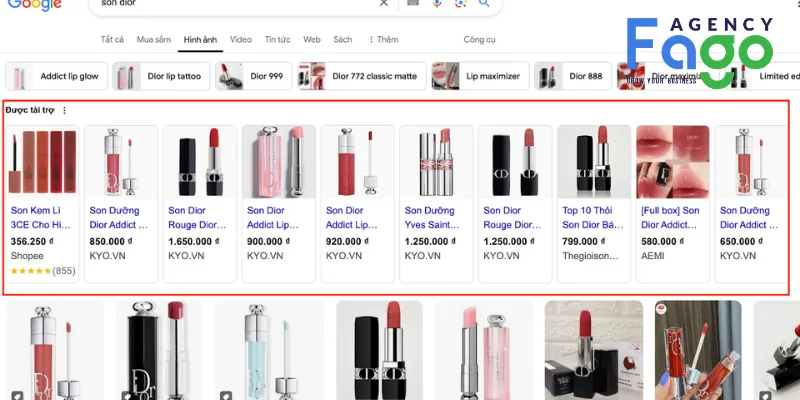Click the AEMI seller name
This screenshot has height=400, width=800.
pyautogui.click(x=653, y=256)
